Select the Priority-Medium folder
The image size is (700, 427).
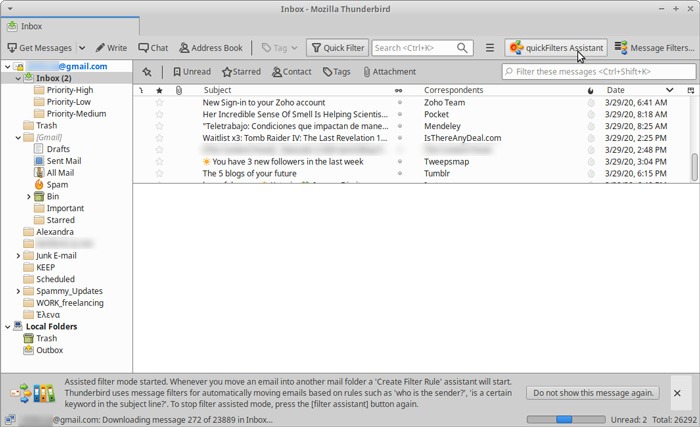coord(76,113)
